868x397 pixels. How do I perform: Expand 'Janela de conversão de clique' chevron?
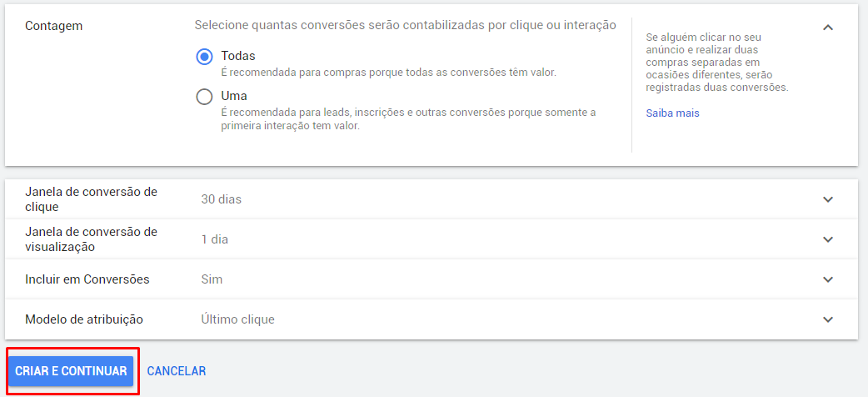point(827,199)
